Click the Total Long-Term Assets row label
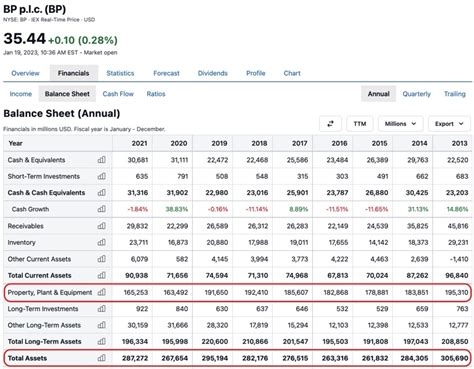 tap(44, 341)
